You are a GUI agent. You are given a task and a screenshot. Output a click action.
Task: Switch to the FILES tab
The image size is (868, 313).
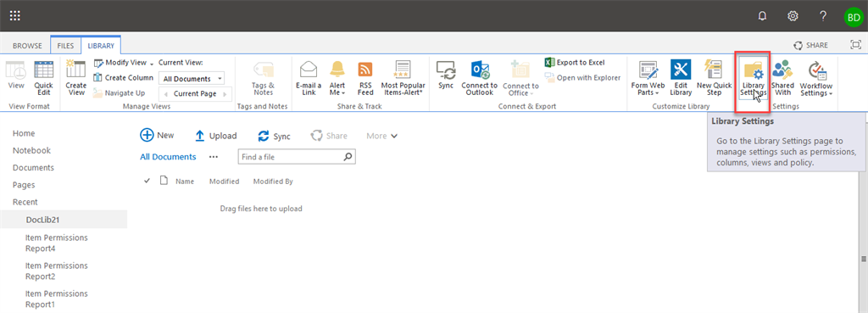pyautogui.click(x=65, y=46)
